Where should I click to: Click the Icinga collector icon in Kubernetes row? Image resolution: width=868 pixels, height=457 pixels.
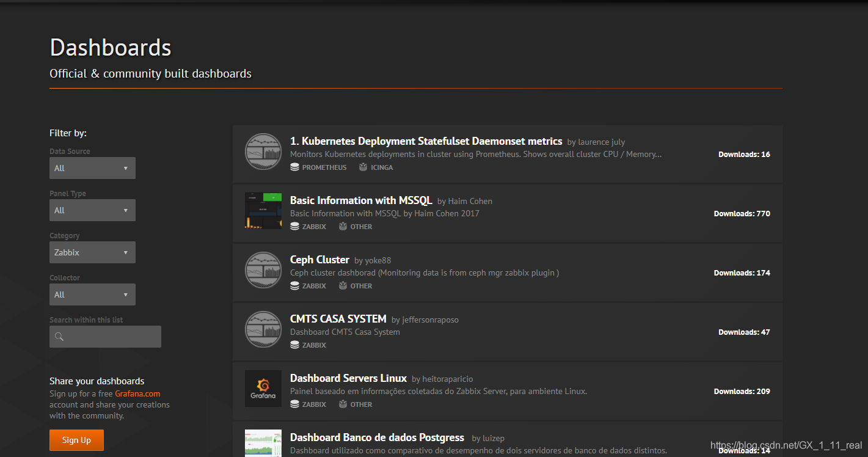pyautogui.click(x=363, y=167)
